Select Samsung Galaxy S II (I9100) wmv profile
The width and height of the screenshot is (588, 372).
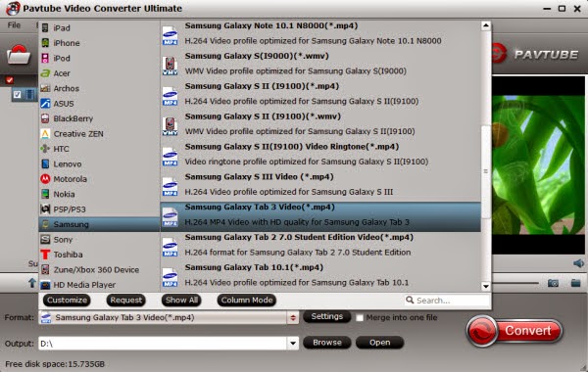[320, 124]
